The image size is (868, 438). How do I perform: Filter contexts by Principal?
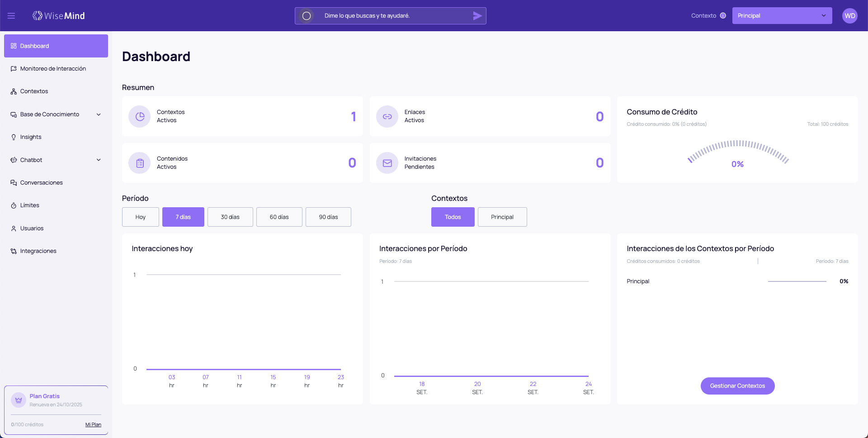(502, 217)
